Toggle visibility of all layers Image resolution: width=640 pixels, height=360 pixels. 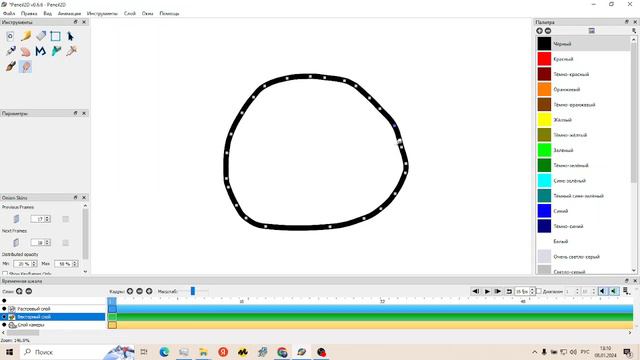(4, 301)
